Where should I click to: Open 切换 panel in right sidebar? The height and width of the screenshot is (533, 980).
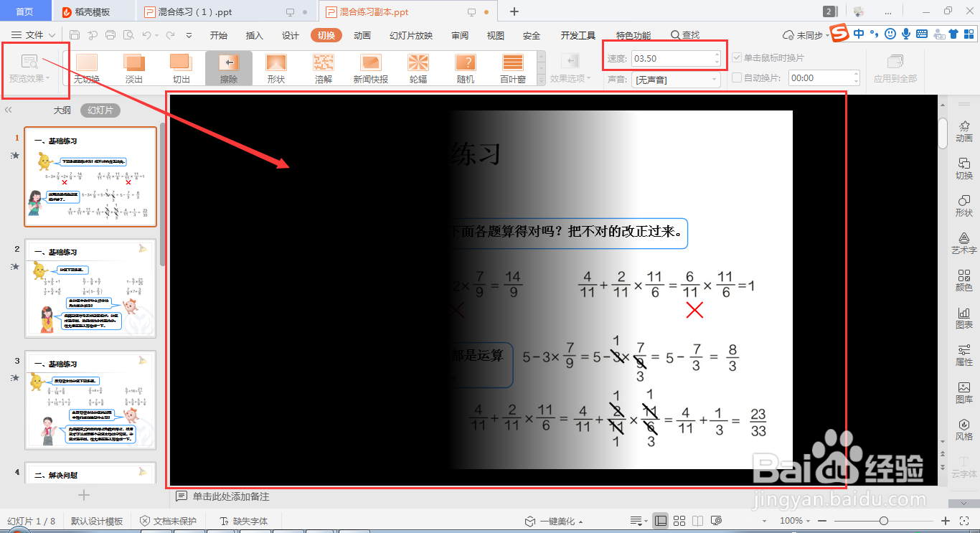point(964,169)
